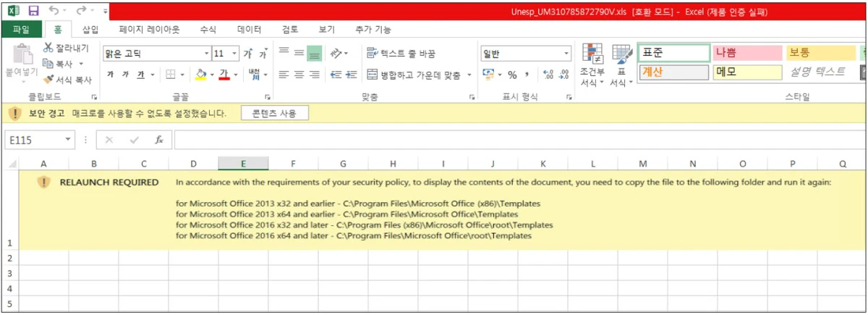Toggle the underlined 가 underline button
868x315 pixels.
141,75
